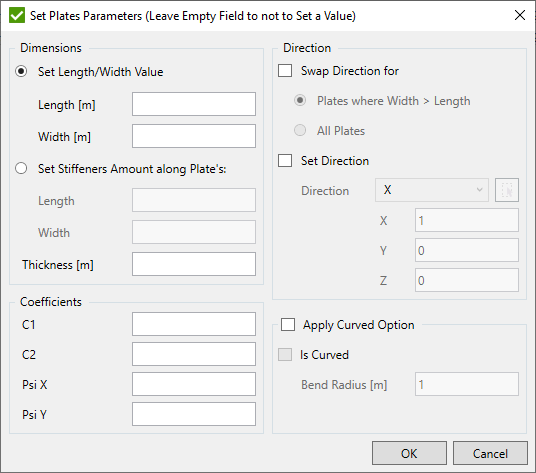Focus the Psi Y input field

click(194, 414)
